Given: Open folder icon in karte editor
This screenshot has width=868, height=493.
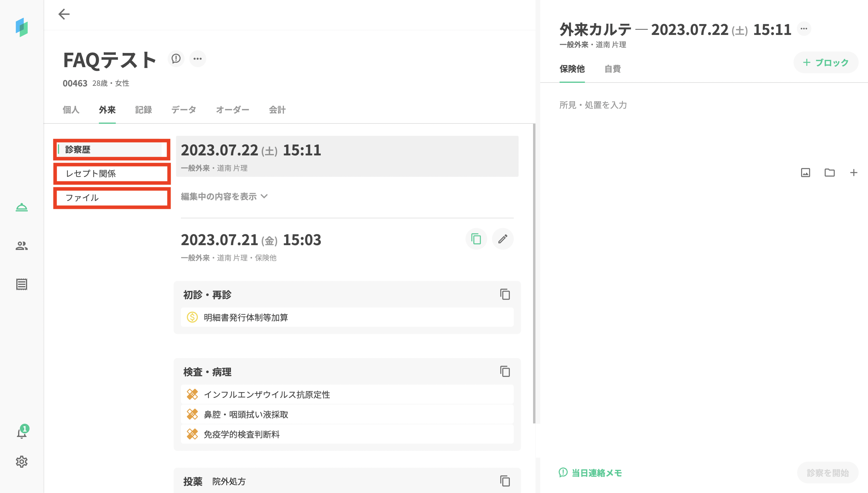Looking at the screenshot, I should pyautogui.click(x=829, y=173).
